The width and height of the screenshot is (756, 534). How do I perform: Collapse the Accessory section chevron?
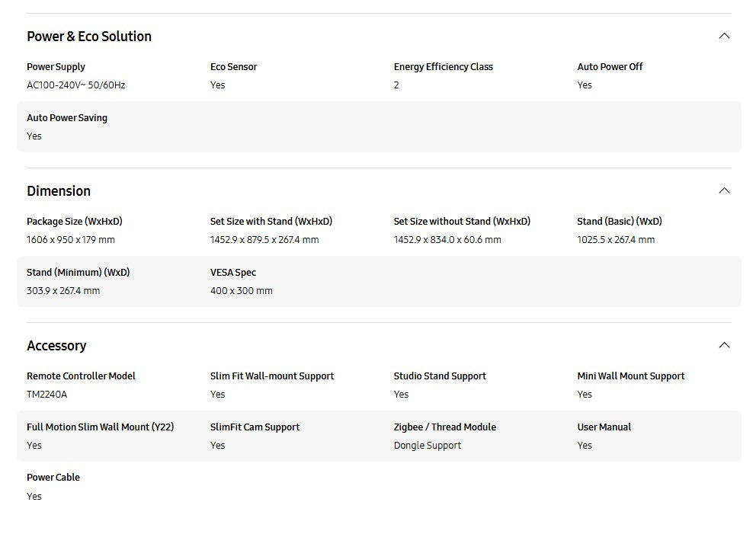click(x=724, y=345)
